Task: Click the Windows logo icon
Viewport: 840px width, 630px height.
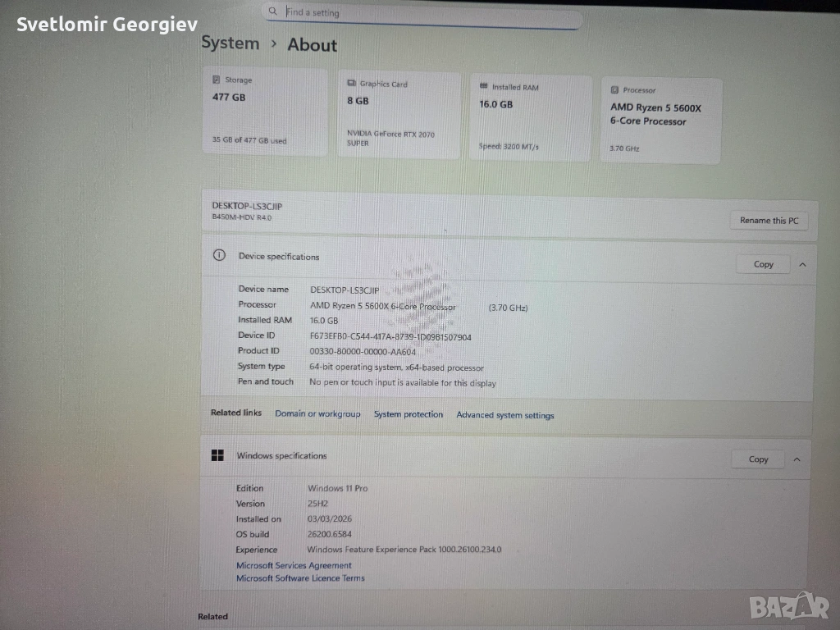Action: point(217,455)
